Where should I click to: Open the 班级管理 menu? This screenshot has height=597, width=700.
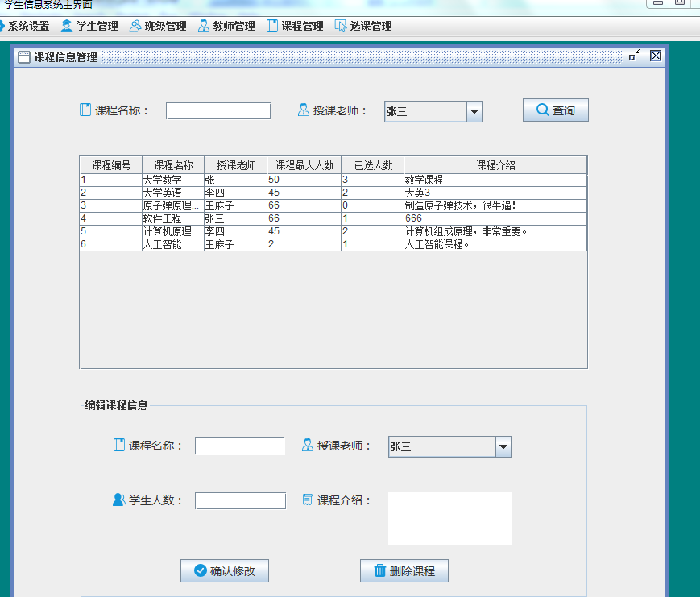click(x=158, y=26)
